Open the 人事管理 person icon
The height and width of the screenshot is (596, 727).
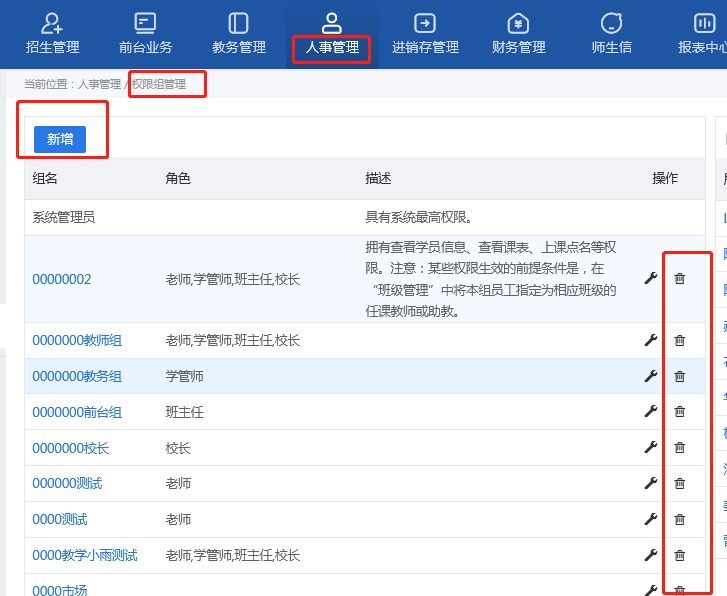click(332, 23)
